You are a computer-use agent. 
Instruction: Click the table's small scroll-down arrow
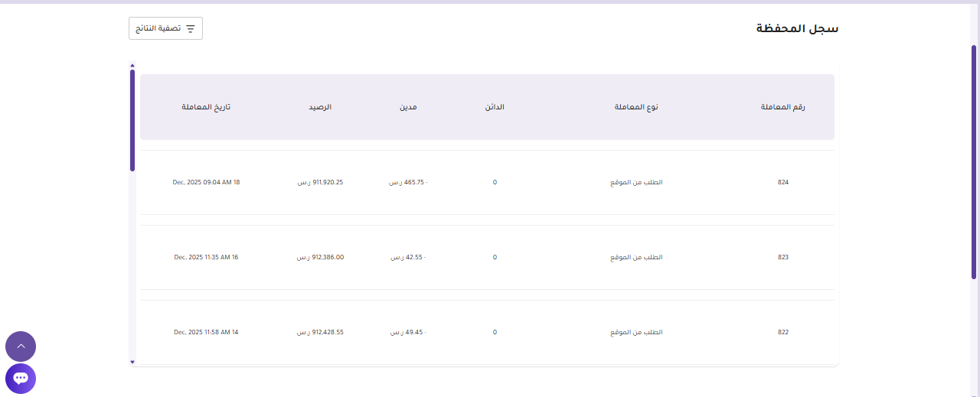coord(132,362)
